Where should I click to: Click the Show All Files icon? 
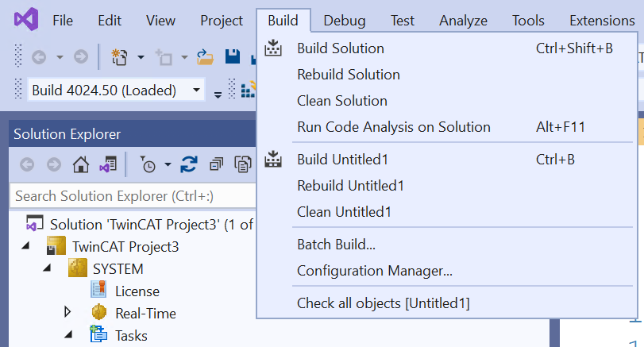coord(243,164)
